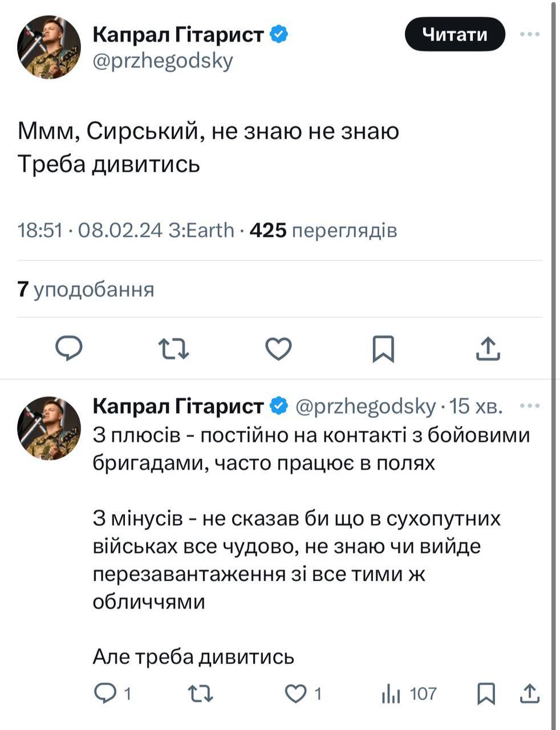Open more options for the main tweet
This screenshot has width=560, height=730.
pos(530,34)
